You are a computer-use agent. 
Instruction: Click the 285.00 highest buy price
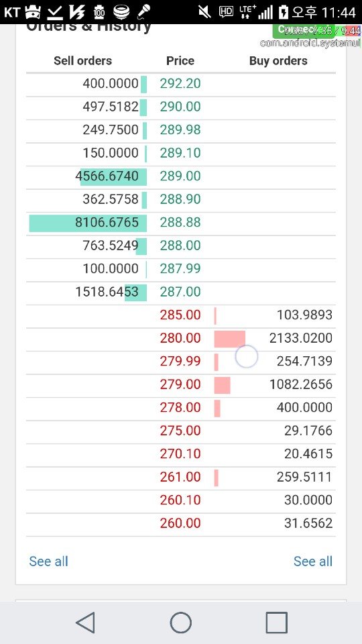click(180, 315)
